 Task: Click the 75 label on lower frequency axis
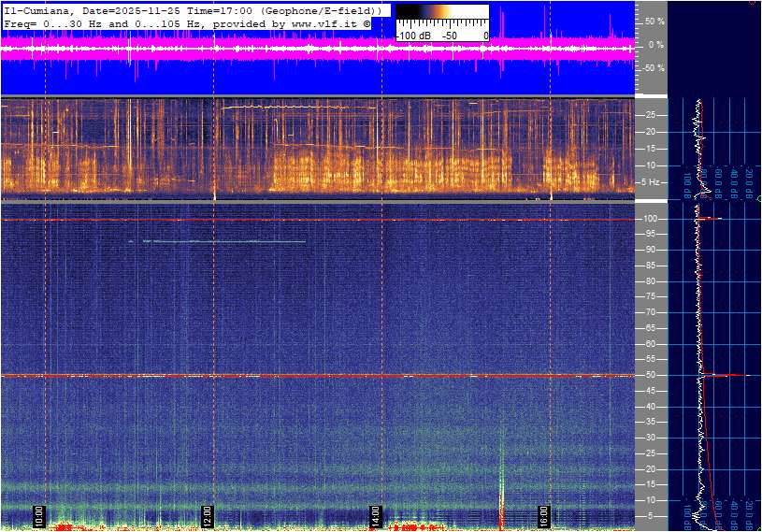pyautogui.click(x=650, y=297)
